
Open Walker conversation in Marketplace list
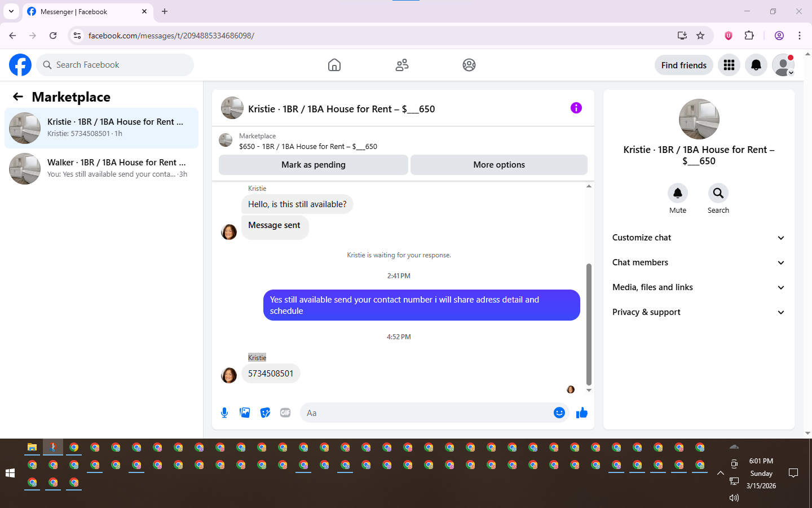tap(101, 169)
